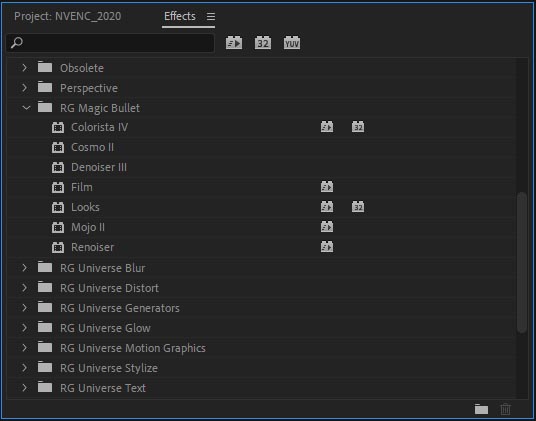Click Renoiser accelerated effect badge

[327, 247]
